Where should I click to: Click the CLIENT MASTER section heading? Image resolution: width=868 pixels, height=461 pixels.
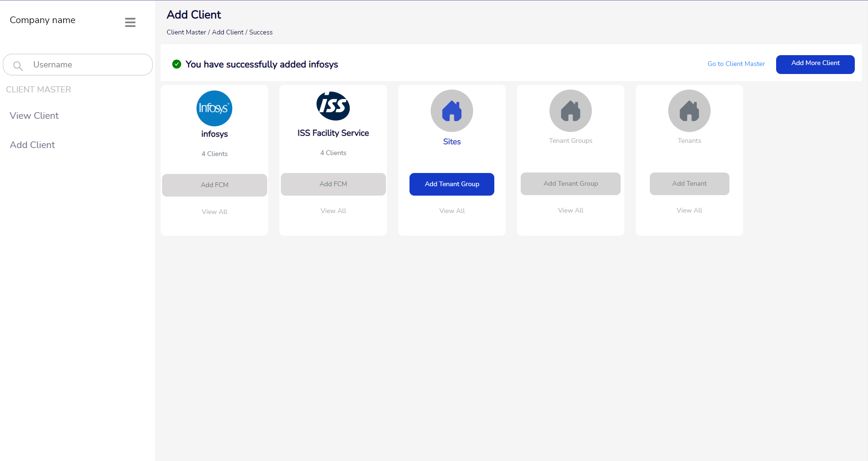click(x=39, y=90)
